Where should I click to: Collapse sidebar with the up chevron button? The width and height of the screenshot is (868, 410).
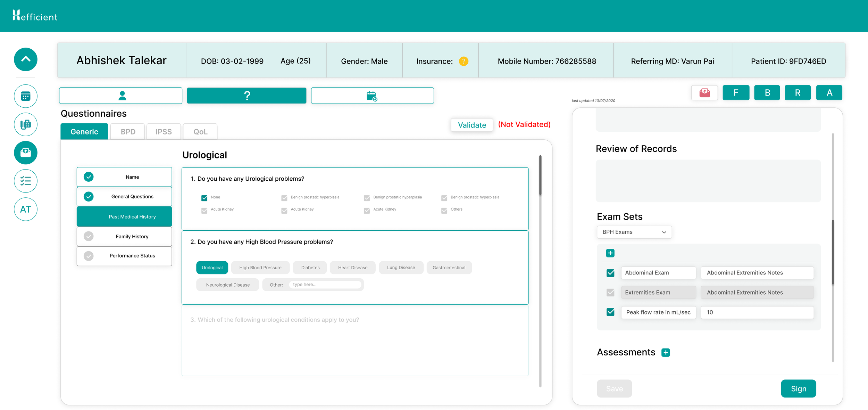(26, 59)
